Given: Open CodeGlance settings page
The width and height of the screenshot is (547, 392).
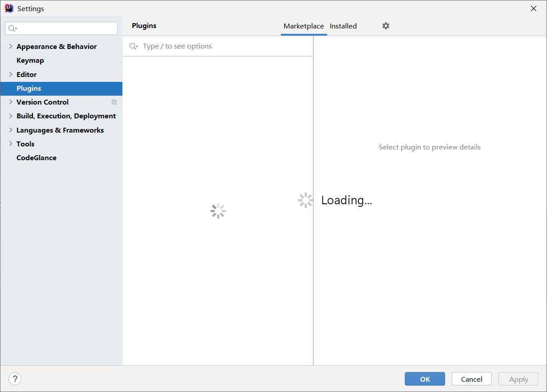Looking at the screenshot, I should tap(36, 158).
